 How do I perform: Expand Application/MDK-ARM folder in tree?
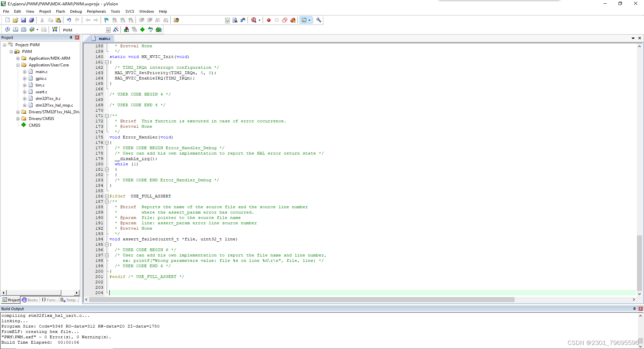18,58
